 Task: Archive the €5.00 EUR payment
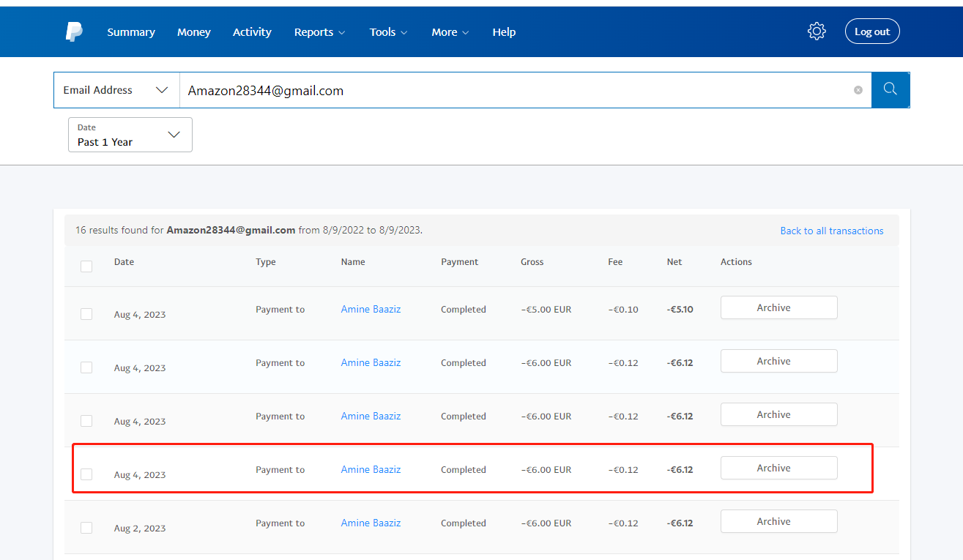778,307
